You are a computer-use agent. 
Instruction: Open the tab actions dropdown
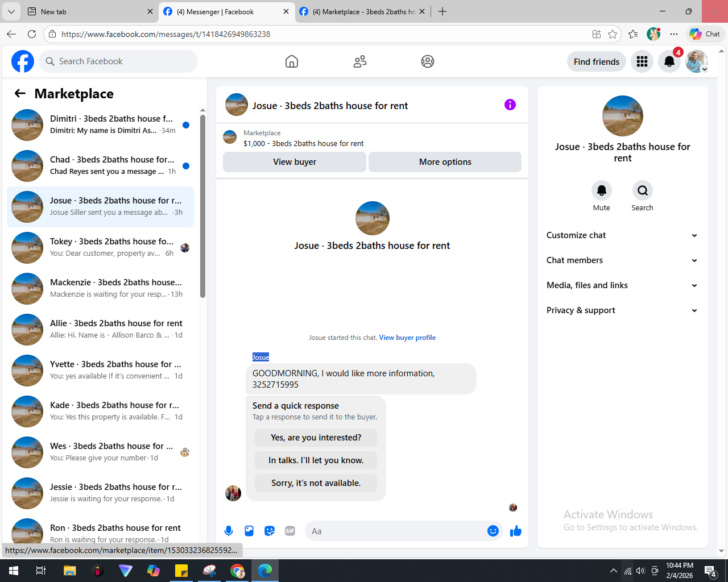pyautogui.click(x=11, y=11)
